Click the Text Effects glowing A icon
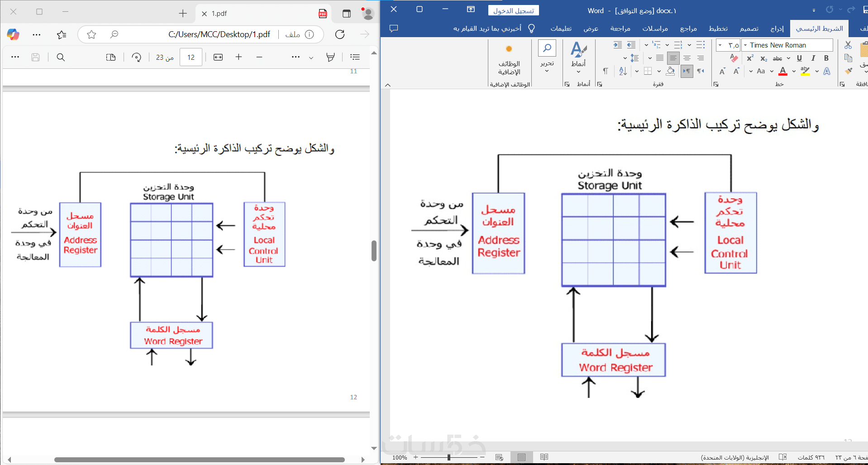The width and height of the screenshot is (868, 465). (827, 71)
